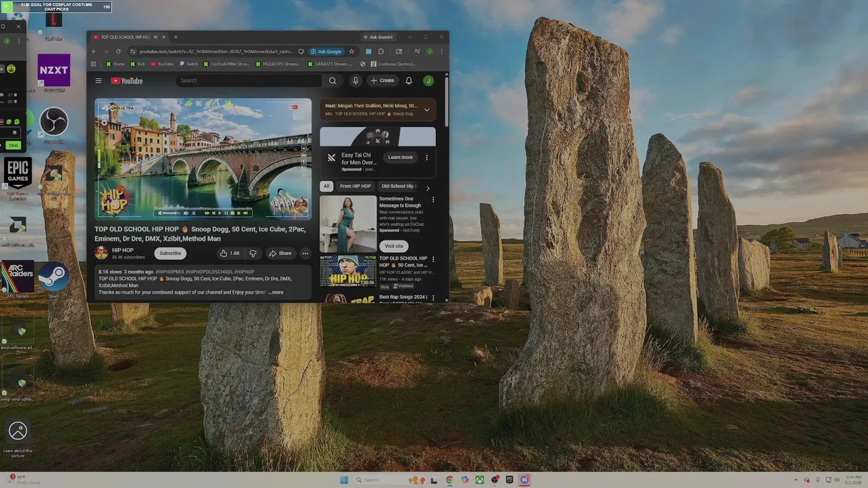Mute the tab via speaker icon
The image size is (868, 488).
tap(155, 37)
